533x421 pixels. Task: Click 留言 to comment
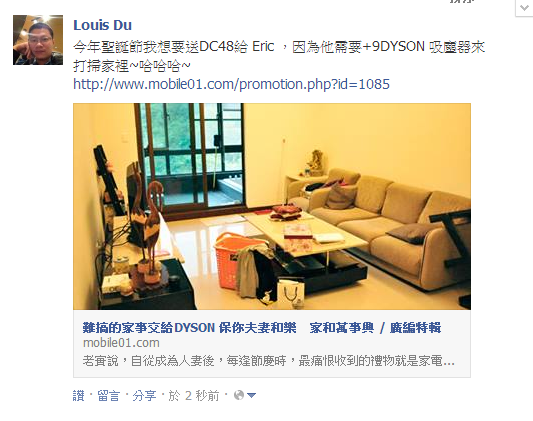(x=109, y=396)
